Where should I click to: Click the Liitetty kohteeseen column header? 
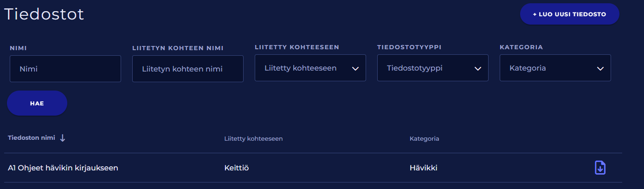pyautogui.click(x=253, y=138)
